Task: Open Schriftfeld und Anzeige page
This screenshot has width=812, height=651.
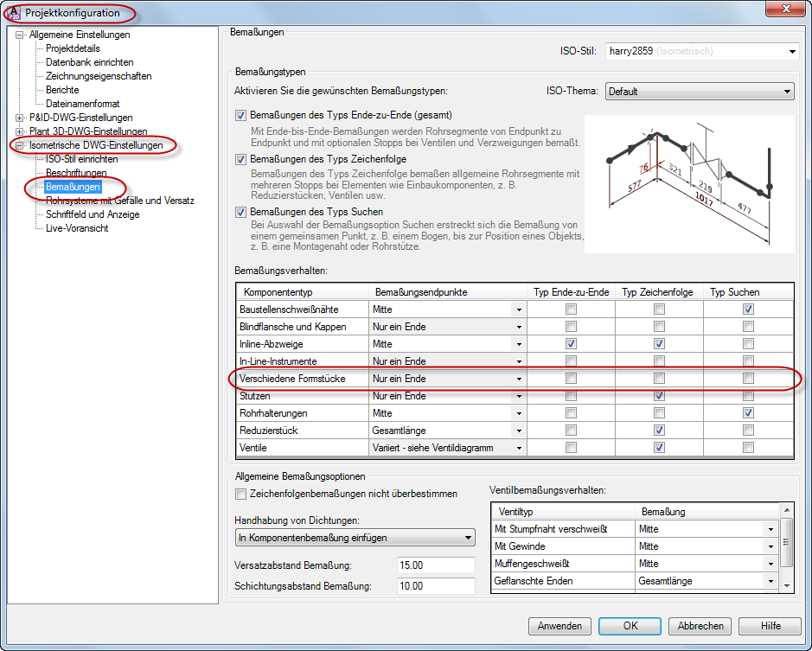Action: (93, 214)
